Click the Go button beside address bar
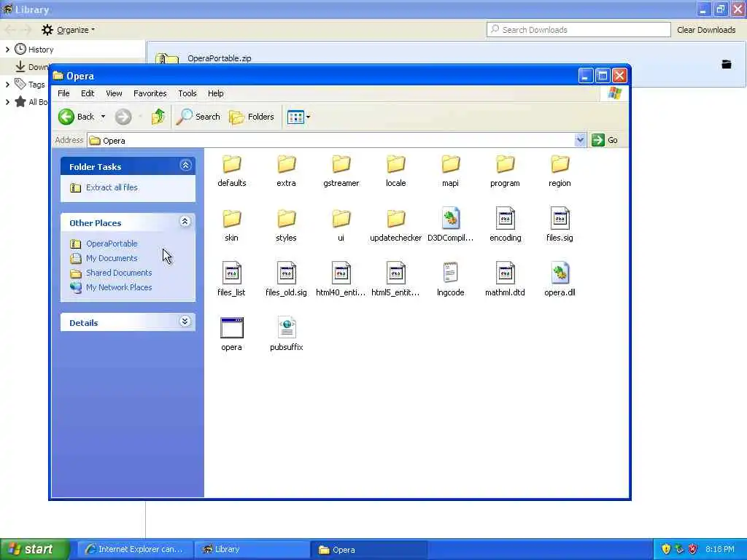Image resolution: width=747 pixels, height=560 pixels. pos(605,140)
